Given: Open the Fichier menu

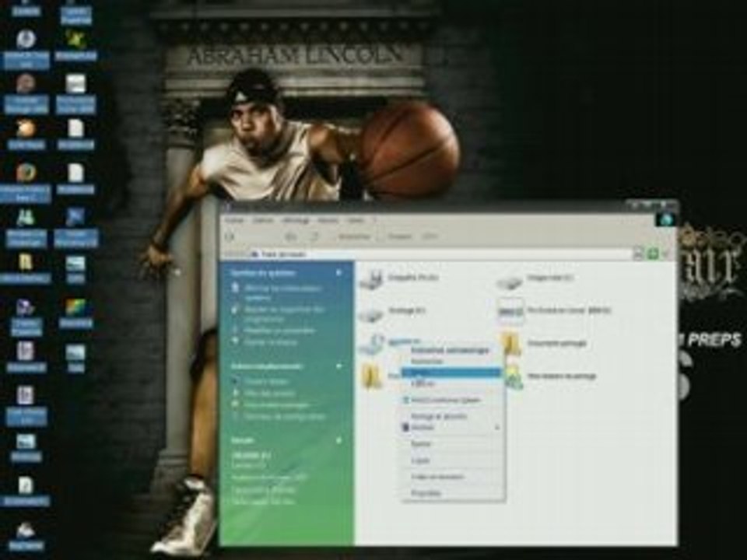Looking at the screenshot, I should [x=234, y=220].
